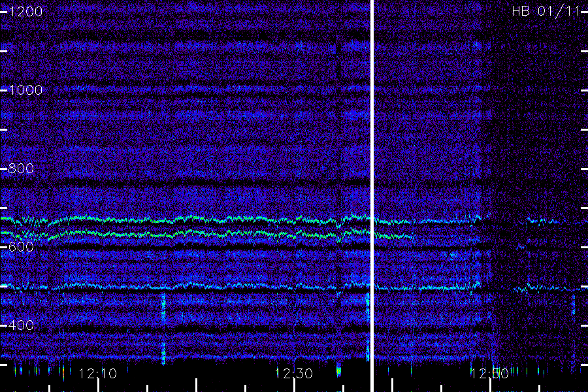Viewport: 588px width, 392px height.
Task: Click the 600 frequency axis label
Action: tap(21, 247)
